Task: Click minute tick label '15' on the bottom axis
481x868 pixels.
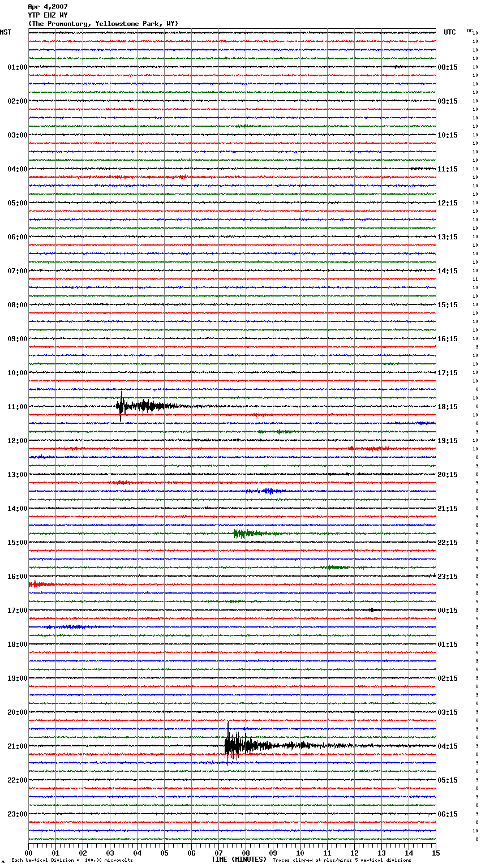Action: pos(436,853)
